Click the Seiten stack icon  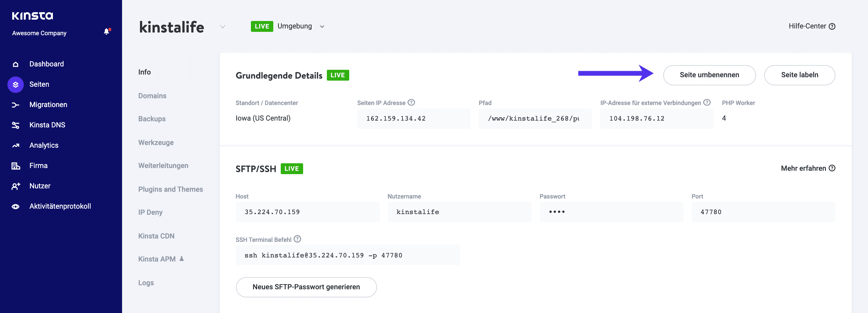coord(15,84)
